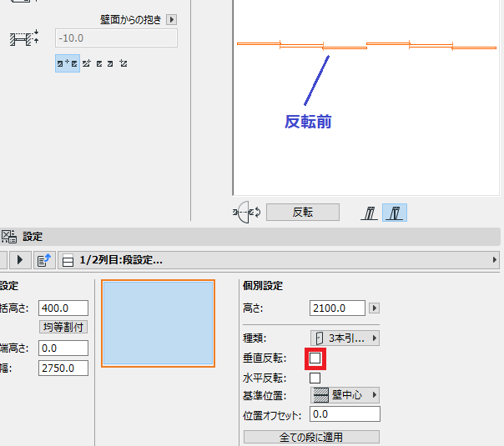Click the 全ての段に適用 button
Screen dimensions: 504x446
point(311,437)
